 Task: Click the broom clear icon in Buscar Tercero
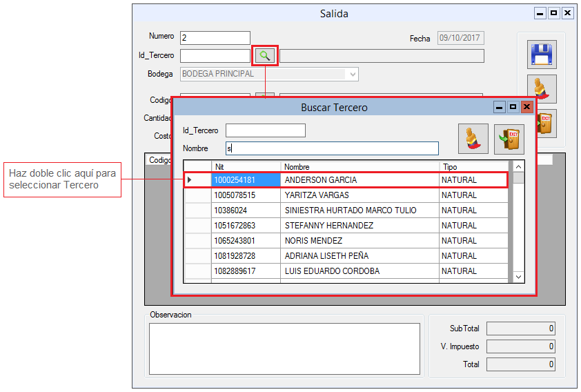[473, 139]
